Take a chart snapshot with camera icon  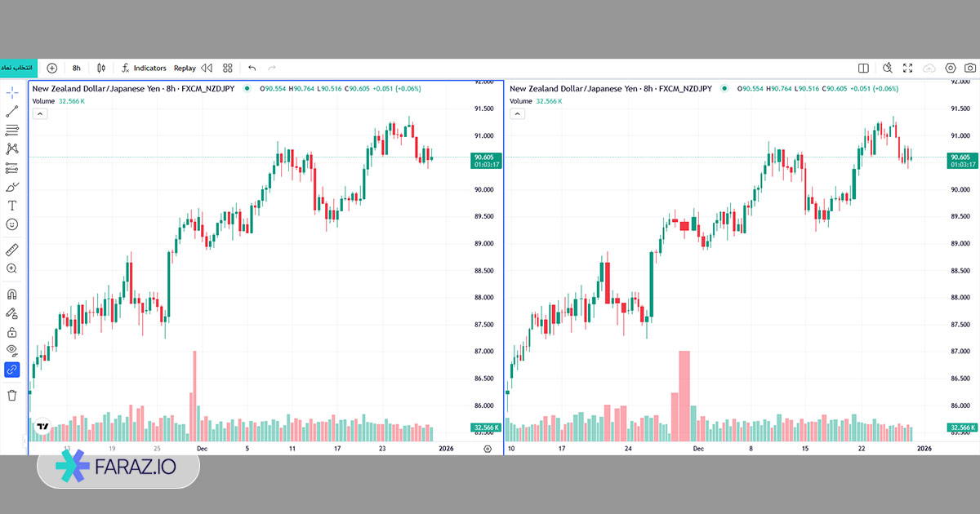point(969,69)
